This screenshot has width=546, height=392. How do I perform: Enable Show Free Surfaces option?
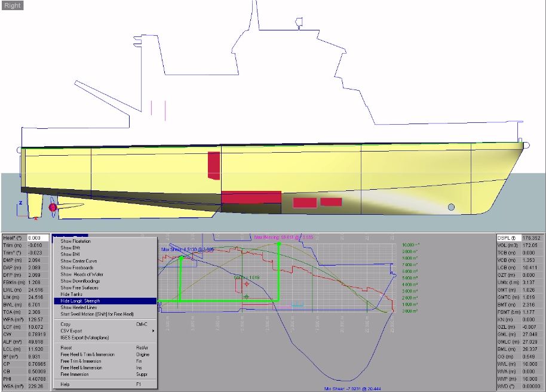81,288
